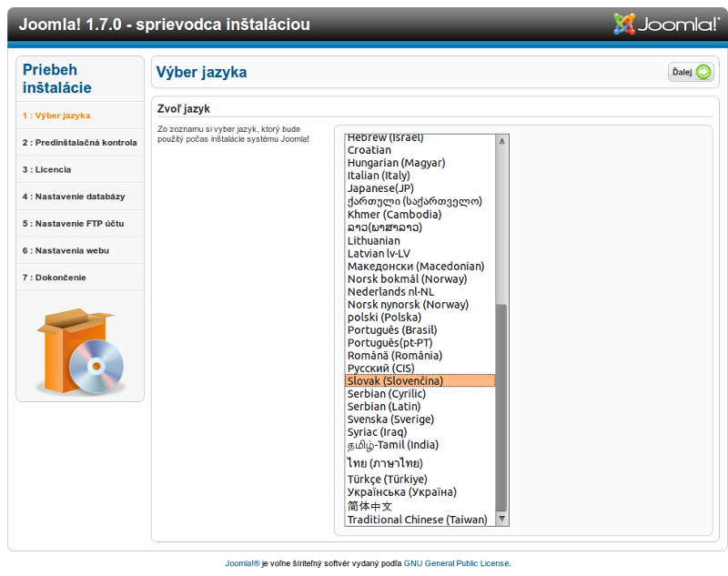Choose Македонски (Macedonian) language
The height and width of the screenshot is (576, 728).
pos(420,267)
